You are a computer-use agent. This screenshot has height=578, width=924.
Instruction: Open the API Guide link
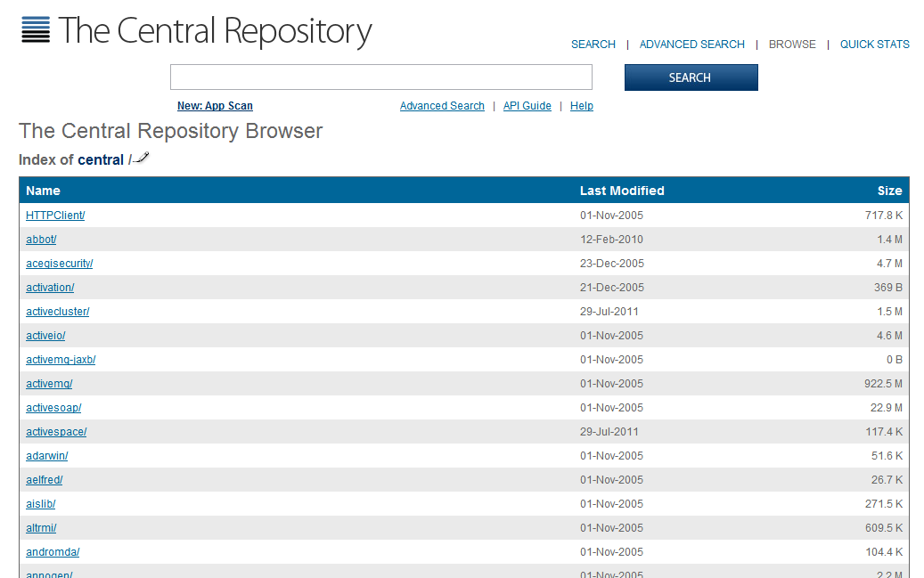527,106
